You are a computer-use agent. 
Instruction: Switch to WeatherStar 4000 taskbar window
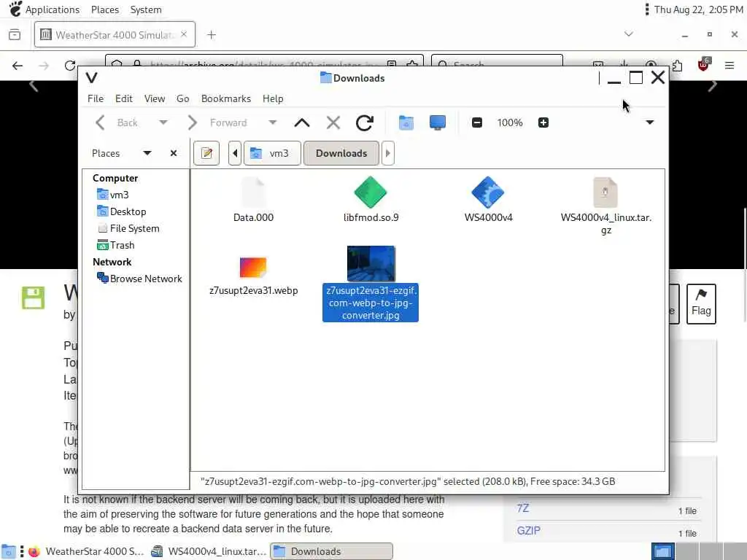(x=86, y=551)
